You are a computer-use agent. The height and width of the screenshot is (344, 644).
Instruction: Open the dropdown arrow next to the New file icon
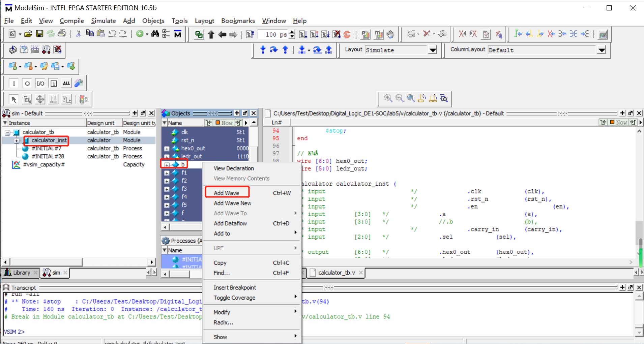(x=20, y=34)
